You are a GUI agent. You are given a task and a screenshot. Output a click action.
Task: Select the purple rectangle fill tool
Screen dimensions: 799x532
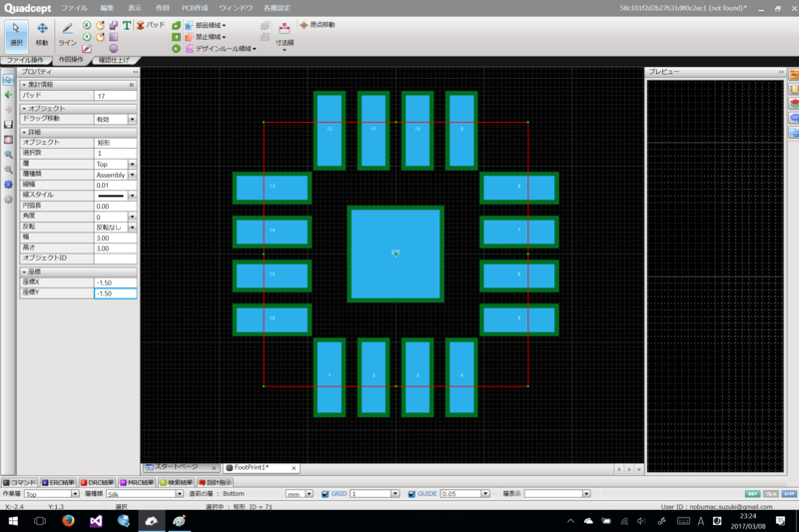[x=114, y=37]
